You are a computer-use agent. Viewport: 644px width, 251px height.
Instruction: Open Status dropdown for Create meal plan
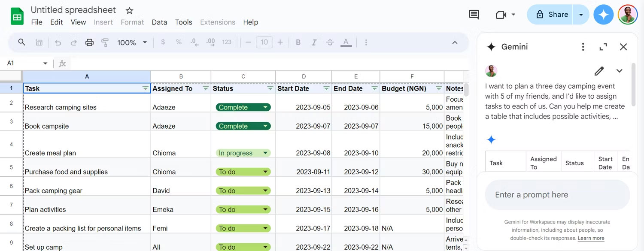265,153
